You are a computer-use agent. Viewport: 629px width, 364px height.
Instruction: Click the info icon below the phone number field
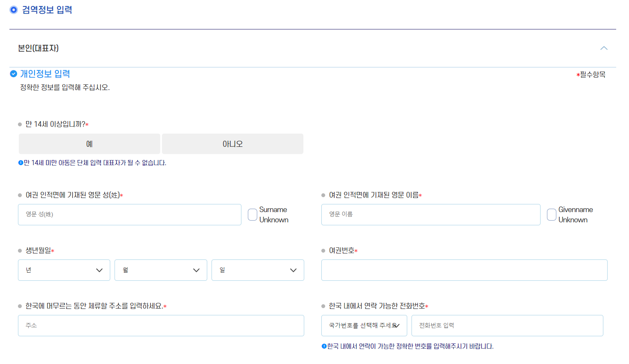[324, 347]
